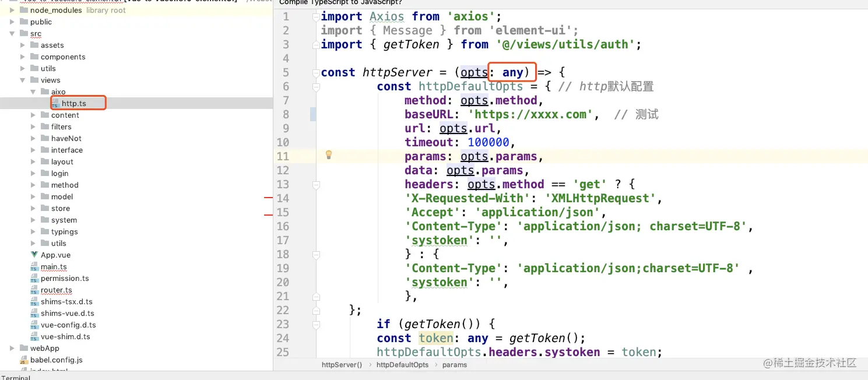This screenshot has height=380, width=868.
Task: Click the timeout value 100000
Action: click(x=489, y=142)
